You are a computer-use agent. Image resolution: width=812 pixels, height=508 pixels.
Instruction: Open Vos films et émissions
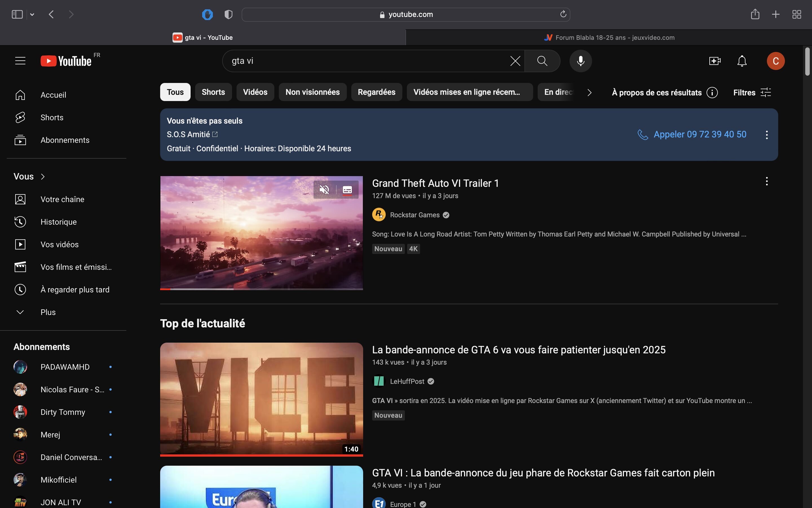(67, 267)
